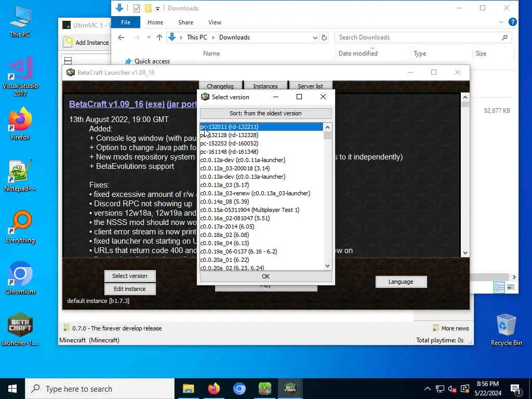Click the Language button

click(401, 282)
